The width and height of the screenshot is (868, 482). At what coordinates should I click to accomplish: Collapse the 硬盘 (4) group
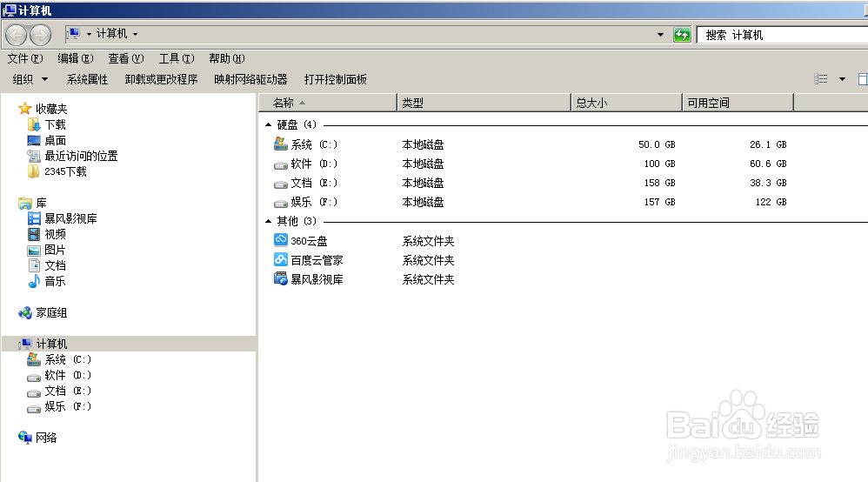(269, 124)
